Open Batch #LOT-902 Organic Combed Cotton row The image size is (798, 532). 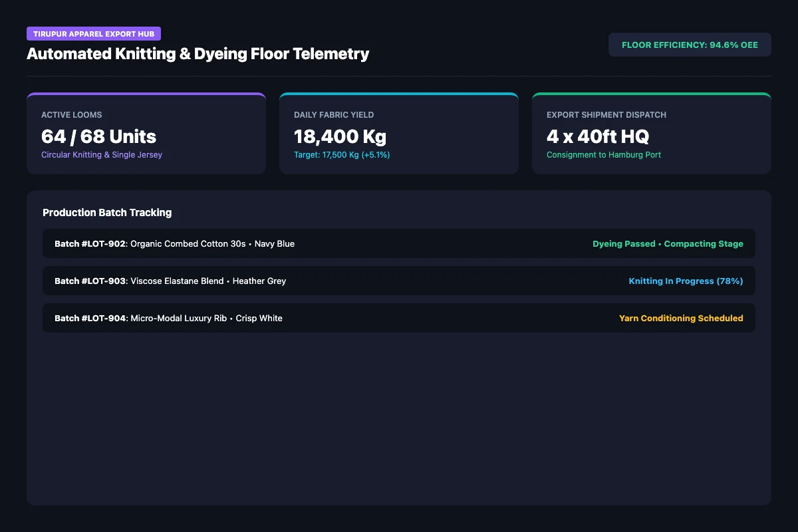[399, 243]
